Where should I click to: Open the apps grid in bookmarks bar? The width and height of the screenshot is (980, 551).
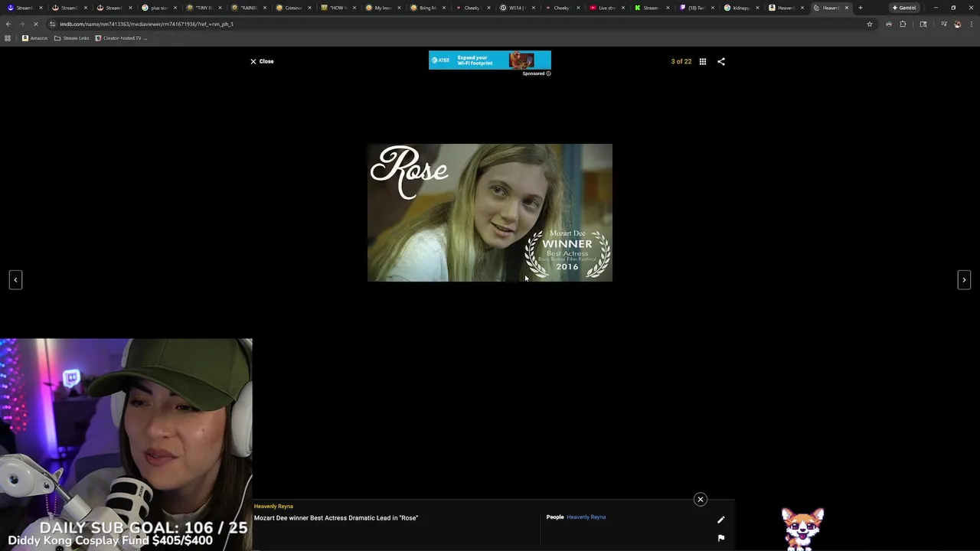tap(8, 37)
